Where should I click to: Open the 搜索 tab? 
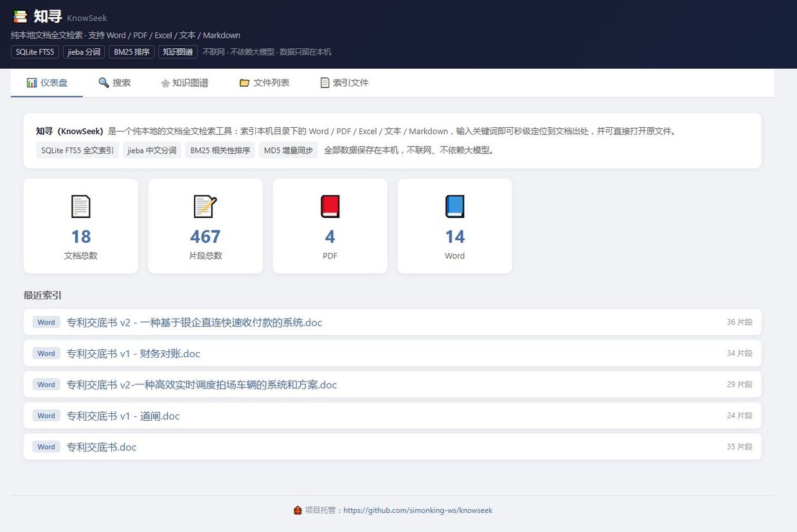pyautogui.click(x=114, y=83)
